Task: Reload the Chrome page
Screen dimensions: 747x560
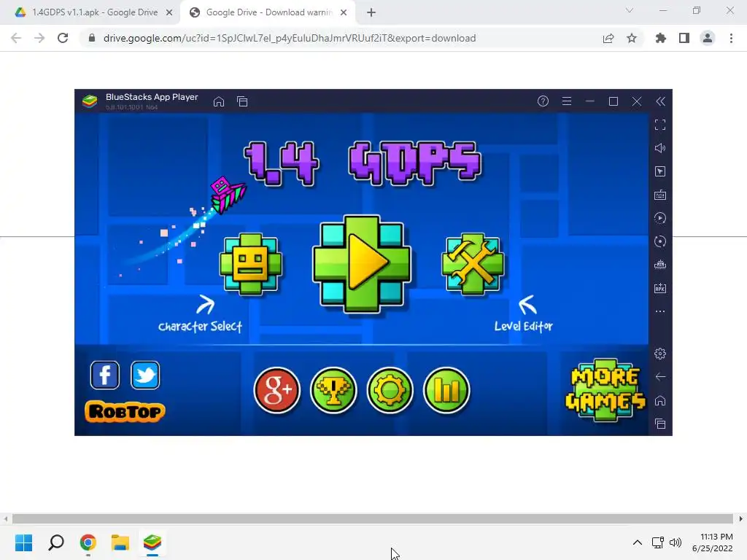Action: pos(63,38)
